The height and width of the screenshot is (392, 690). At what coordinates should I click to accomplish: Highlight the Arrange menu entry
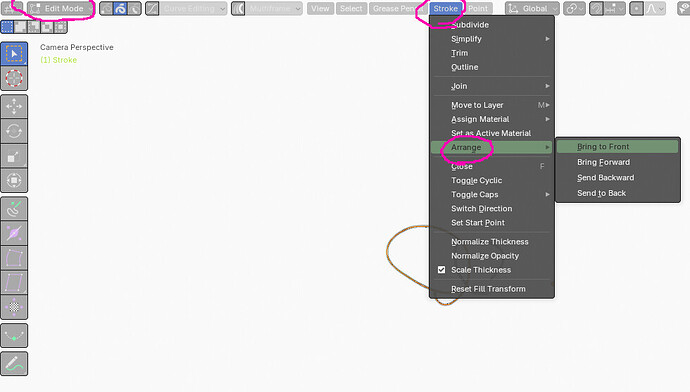(x=492, y=147)
